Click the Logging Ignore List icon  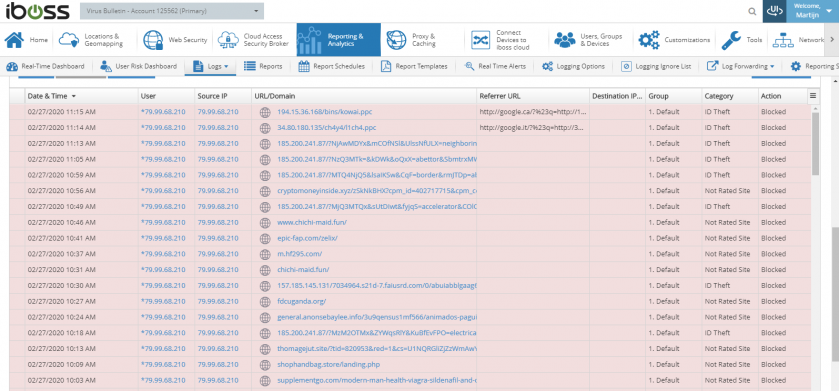pyautogui.click(x=626, y=66)
